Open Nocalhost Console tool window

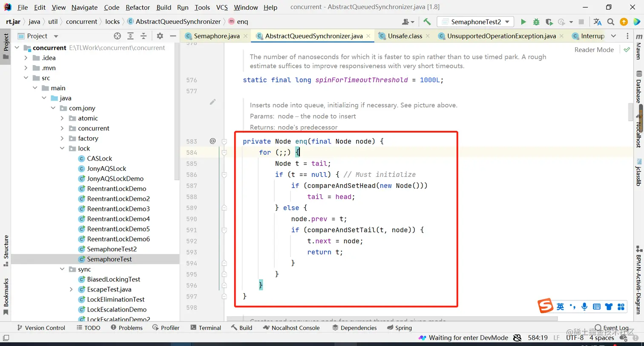pos(291,328)
